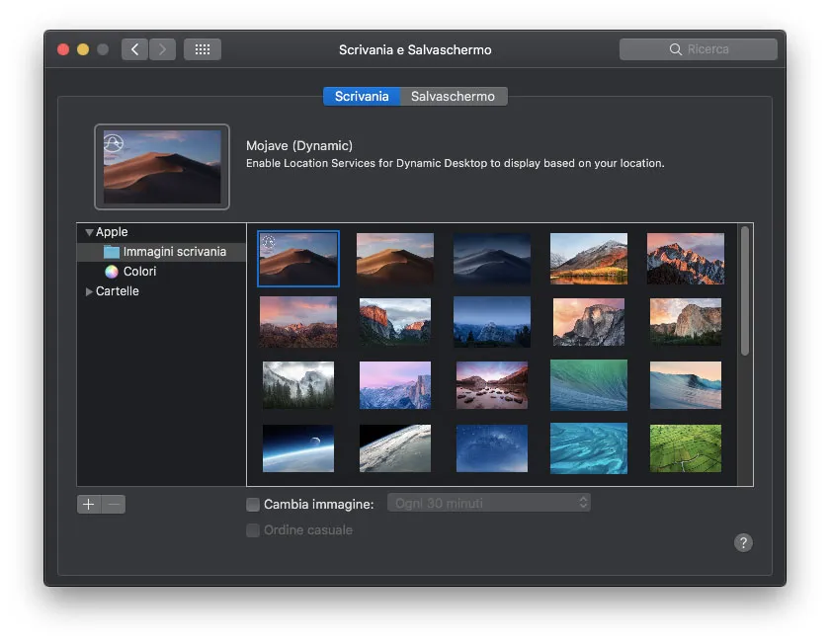Click the - button to remove a folder
This screenshot has width=830, height=644.
114,504
